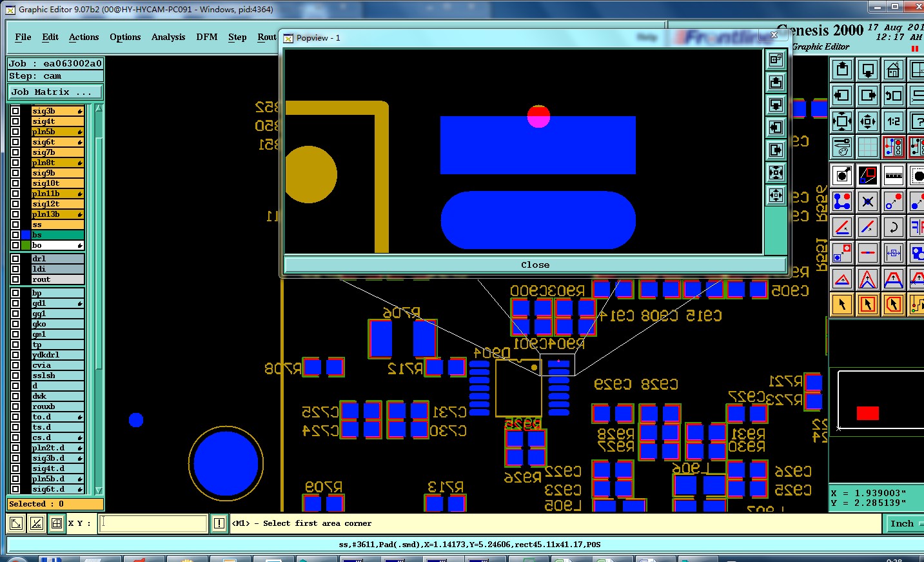924x562 pixels.
Task: Toggle the grid display icon
Action: [868, 147]
